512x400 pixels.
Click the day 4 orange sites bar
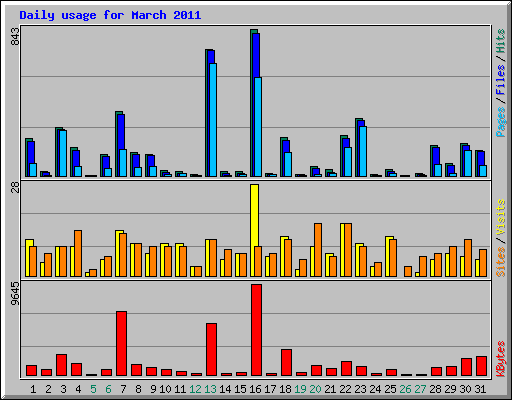click(x=78, y=253)
